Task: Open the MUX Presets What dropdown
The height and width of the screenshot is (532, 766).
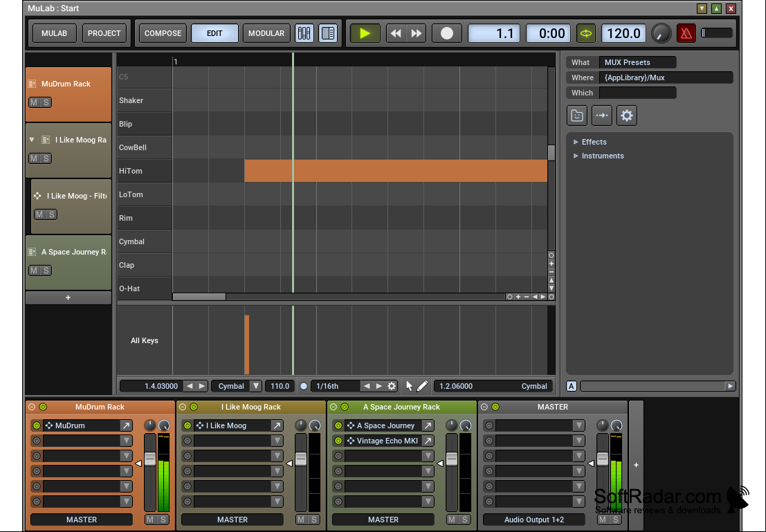Action: [637, 62]
